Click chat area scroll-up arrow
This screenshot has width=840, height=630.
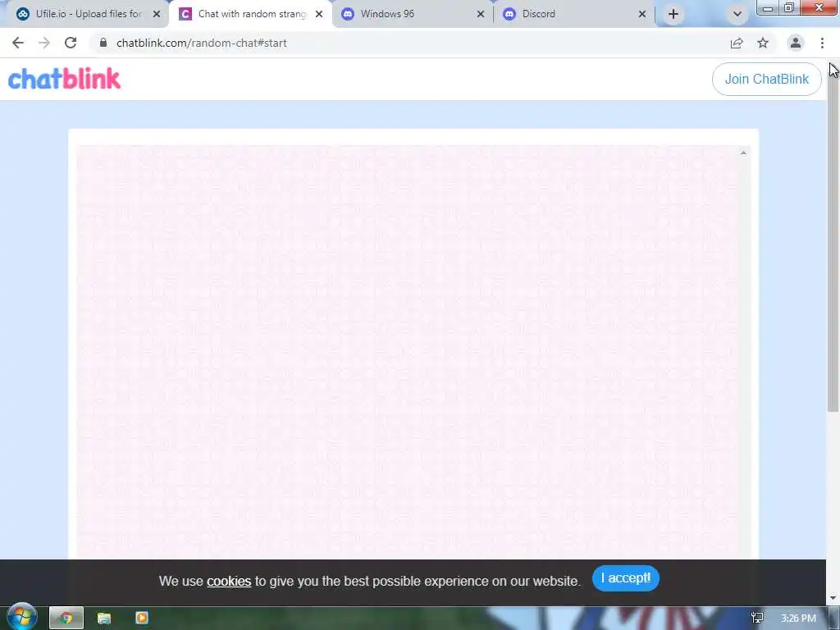pyautogui.click(x=743, y=153)
